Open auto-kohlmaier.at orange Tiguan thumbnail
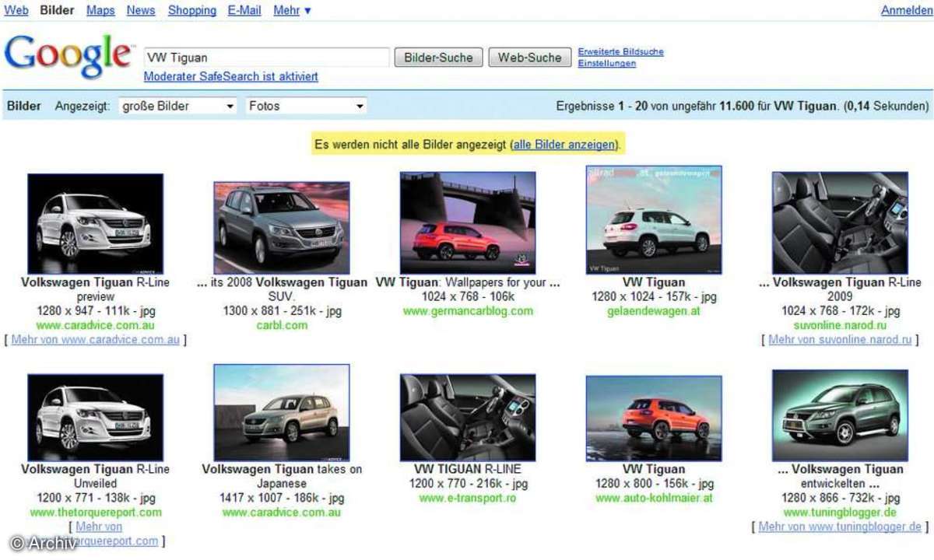Image resolution: width=934 pixels, height=560 pixels. coord(654,418)
